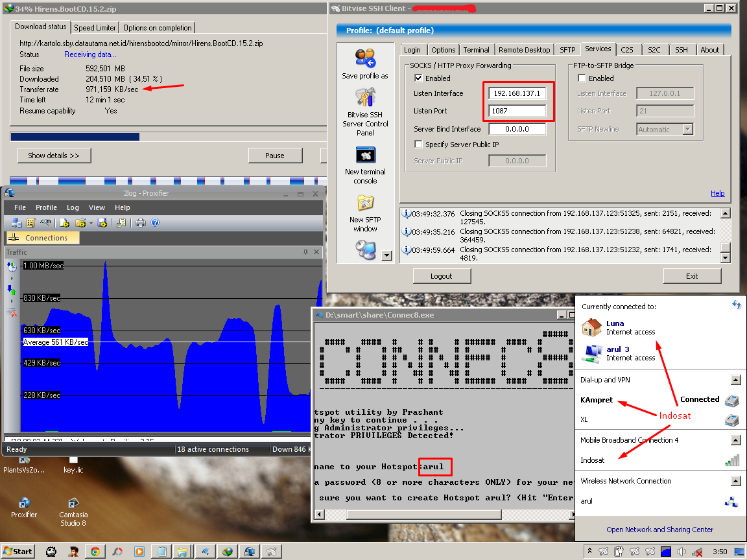The width and height of the screenshot is (747, 560).
Task: Collapse the Mobile Broadband Connection 4 section
Action: tap(736, 440)
